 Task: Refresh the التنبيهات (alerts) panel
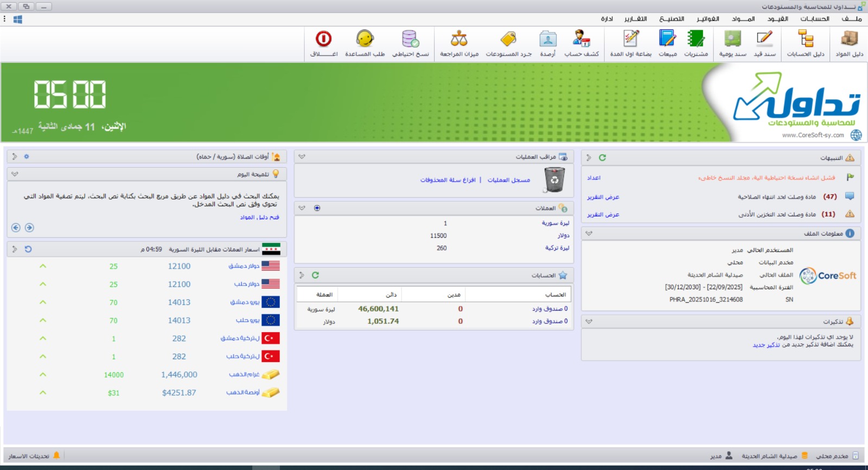point(602,158)
